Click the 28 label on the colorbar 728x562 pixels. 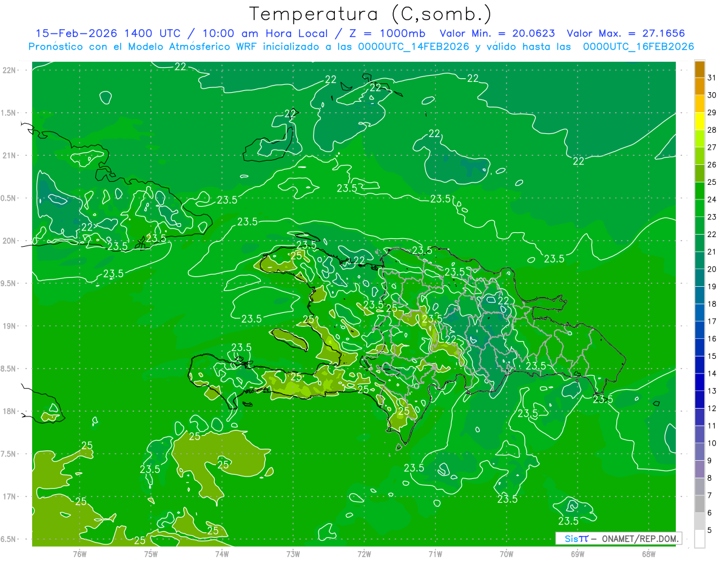712,130
